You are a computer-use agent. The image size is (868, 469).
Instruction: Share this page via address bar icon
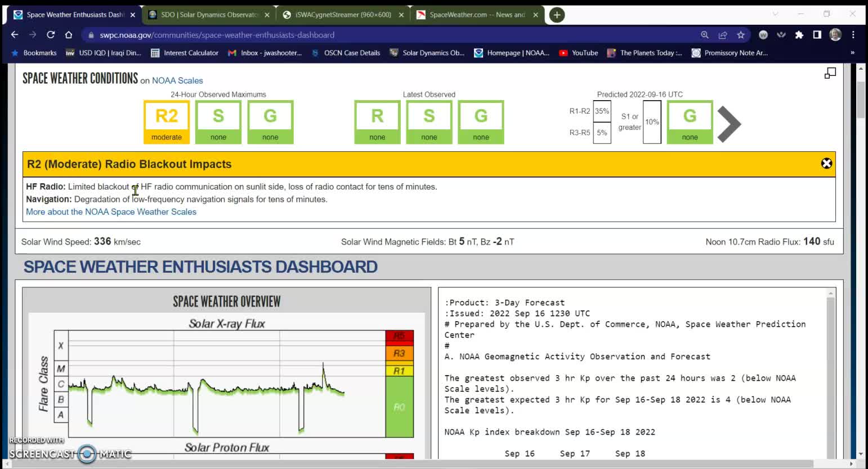(723, 35)
